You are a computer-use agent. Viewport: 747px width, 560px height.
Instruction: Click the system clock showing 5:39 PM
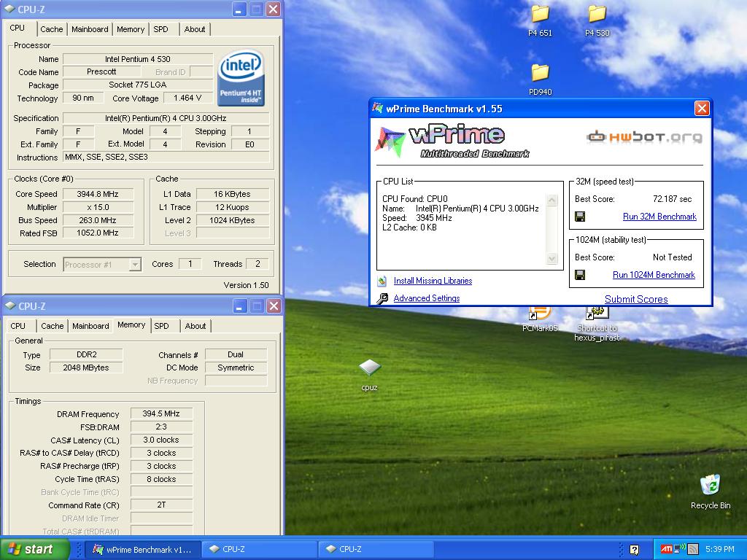tap(720, 550)
